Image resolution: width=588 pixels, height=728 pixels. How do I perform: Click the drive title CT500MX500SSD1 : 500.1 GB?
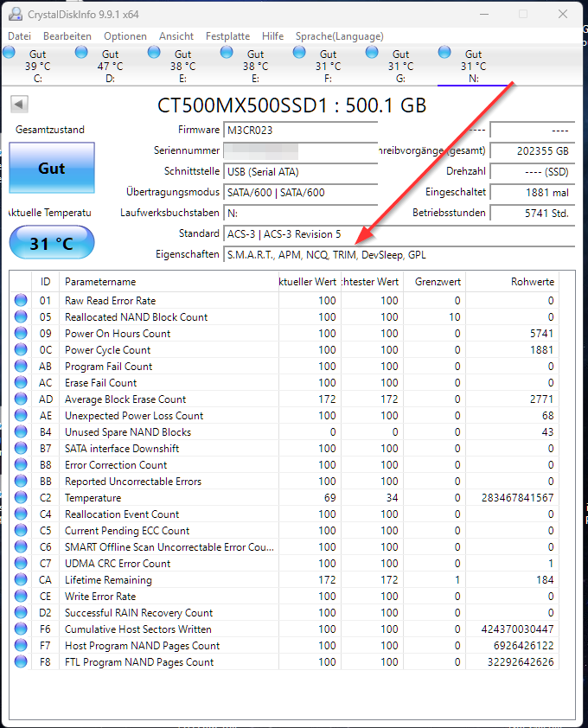(x=291, y=105)
